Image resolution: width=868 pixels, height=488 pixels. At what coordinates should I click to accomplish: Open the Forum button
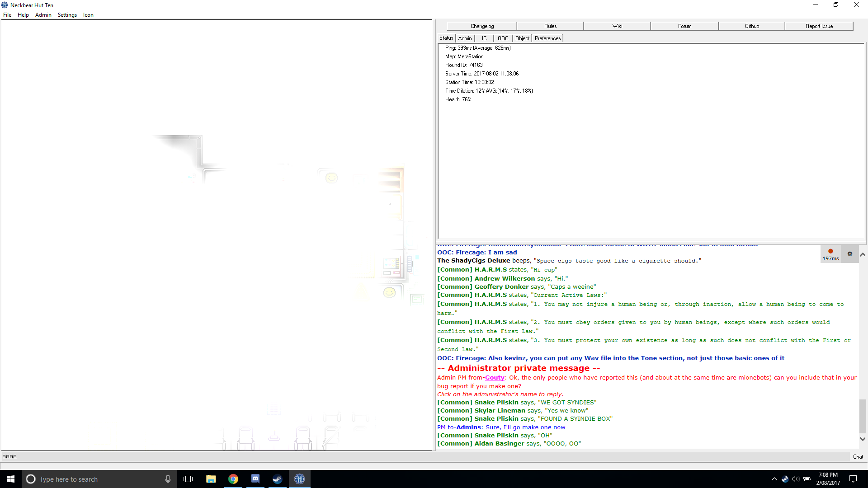click(684, 26)
